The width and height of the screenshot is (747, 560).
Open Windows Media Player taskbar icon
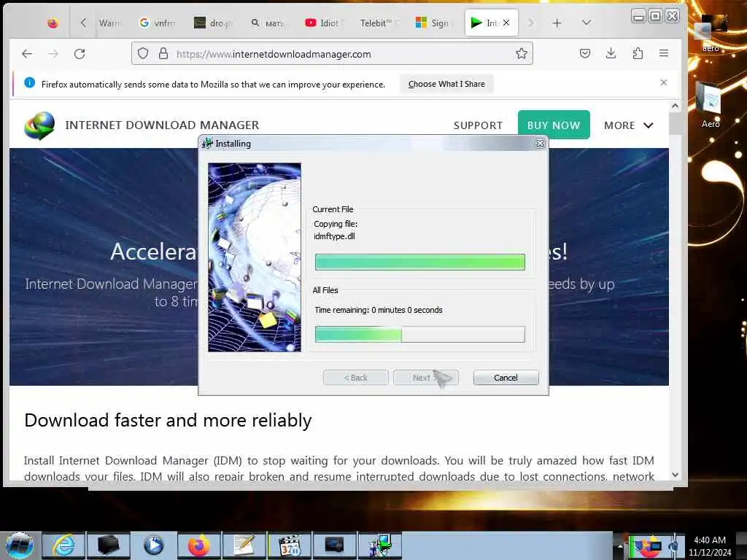tap(153, 545)
